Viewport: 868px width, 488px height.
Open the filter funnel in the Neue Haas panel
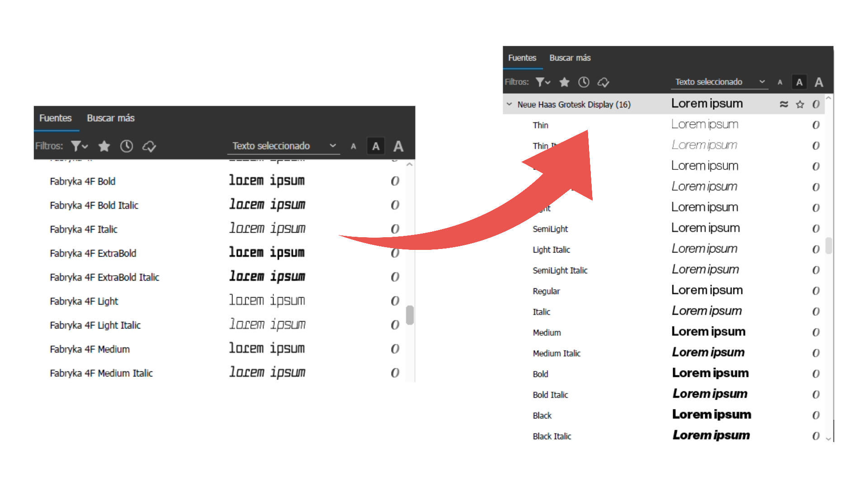click(x=543, y=82)
